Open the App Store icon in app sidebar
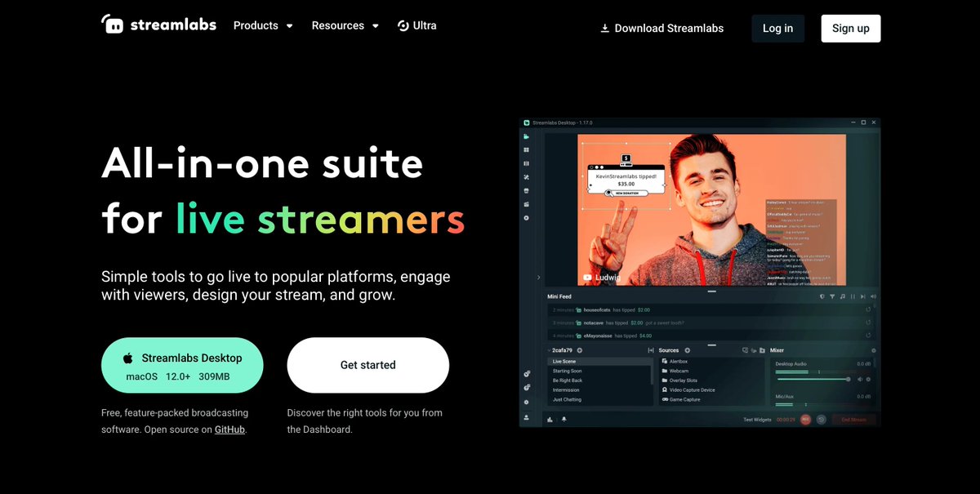980x494 pixels. (x=526, y=191)
